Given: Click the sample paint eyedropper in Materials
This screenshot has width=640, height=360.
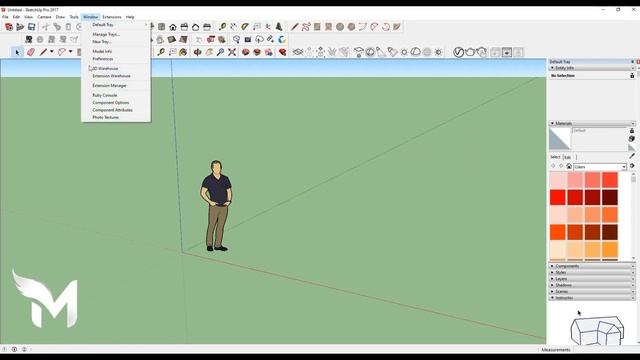Looking at the screenshot, I should (632, 156).
